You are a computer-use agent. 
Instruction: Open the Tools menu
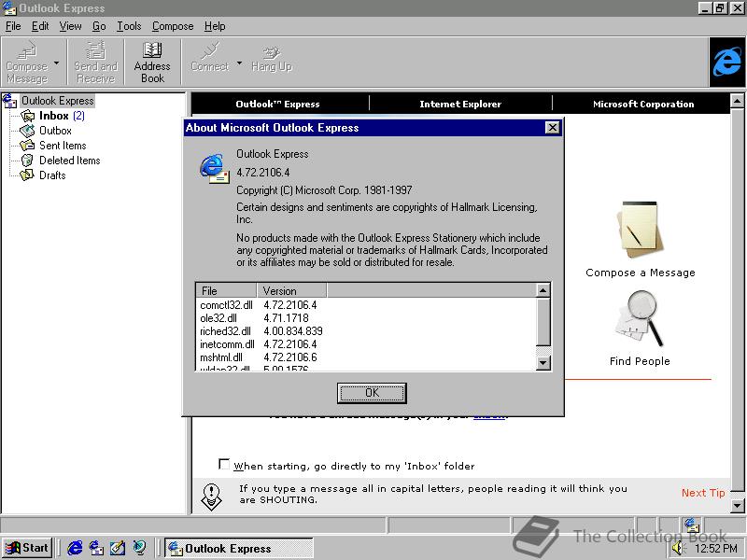pyautogui.click(x=129, y=26)
